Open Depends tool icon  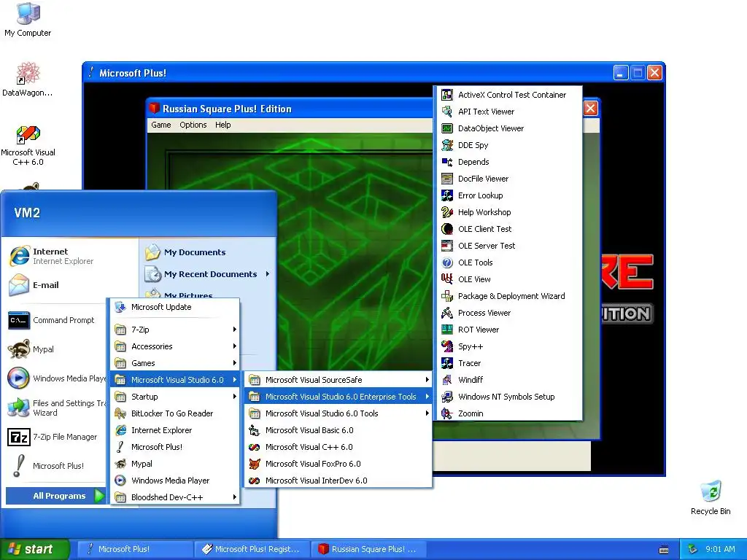point(447,162)
